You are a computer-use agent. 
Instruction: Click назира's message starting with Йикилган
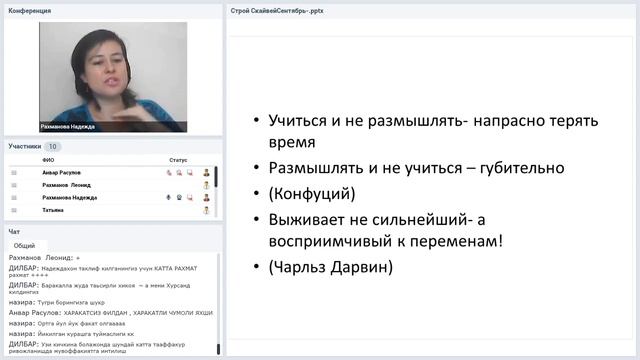[x=71, y=333]
